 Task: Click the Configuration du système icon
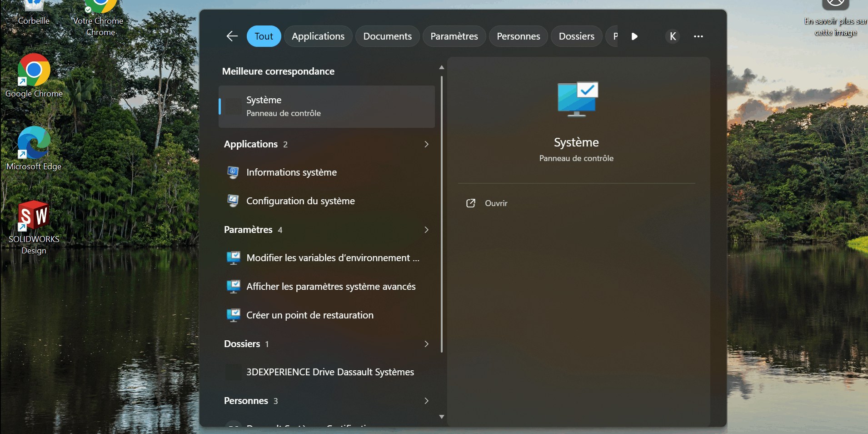tap(233, 201)
